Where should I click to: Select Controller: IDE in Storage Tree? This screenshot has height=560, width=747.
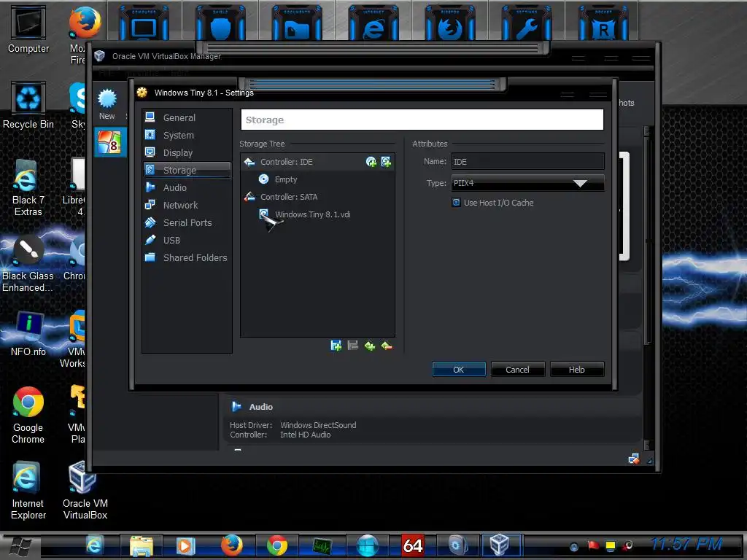286,162
